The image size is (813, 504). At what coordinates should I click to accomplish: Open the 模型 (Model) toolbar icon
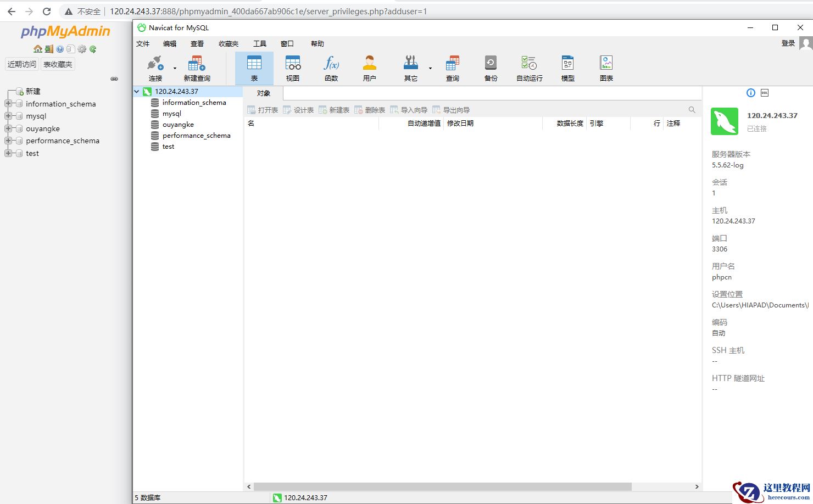coord(568,68)
